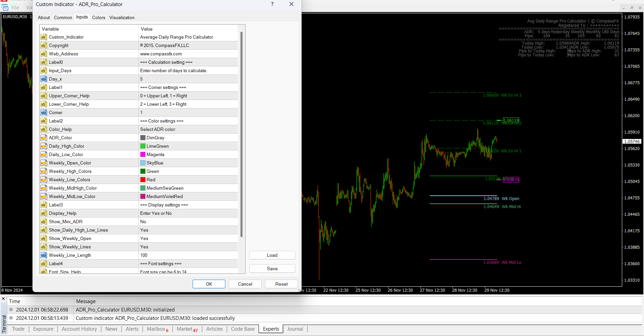Click the Weekly_Low_Colors variable icon
The height and width of the screenshot is (336, 644).
point(44,180)
